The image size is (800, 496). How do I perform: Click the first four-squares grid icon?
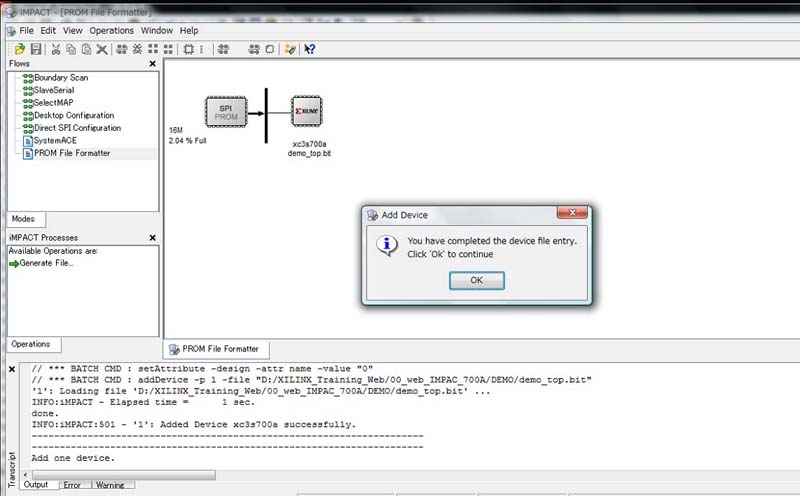(x=153, y=49)
